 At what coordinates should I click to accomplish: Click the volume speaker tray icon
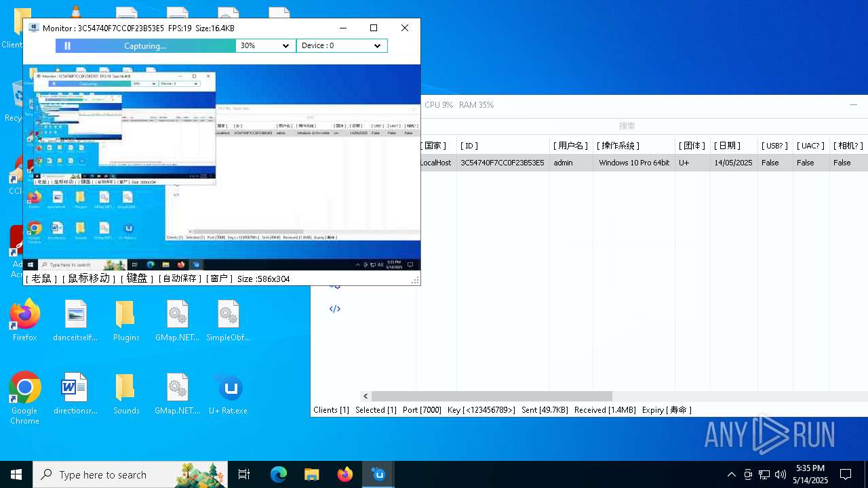[780, 474]
